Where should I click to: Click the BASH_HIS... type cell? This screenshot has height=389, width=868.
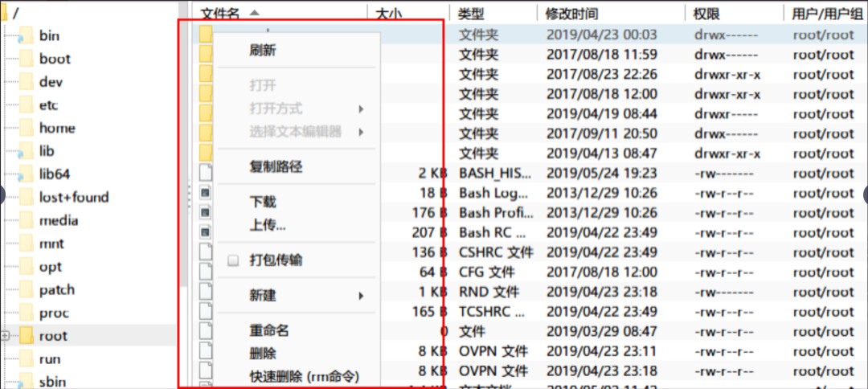tap(495, 173)
